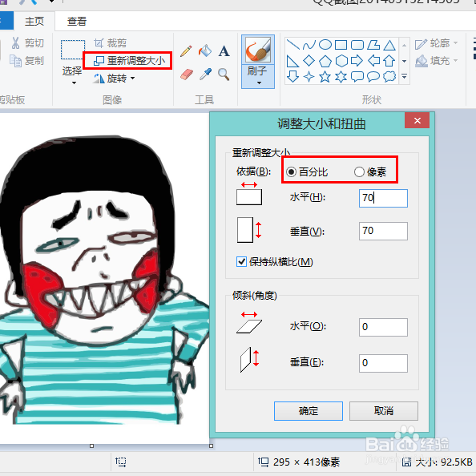
Task: Choose the Rounded rectangular callout shape
Action: tap(357, 76)
